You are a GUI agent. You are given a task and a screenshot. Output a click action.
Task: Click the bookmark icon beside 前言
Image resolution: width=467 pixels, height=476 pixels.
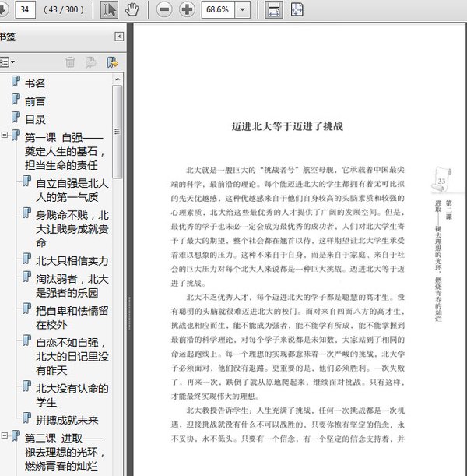pos(16,99)
